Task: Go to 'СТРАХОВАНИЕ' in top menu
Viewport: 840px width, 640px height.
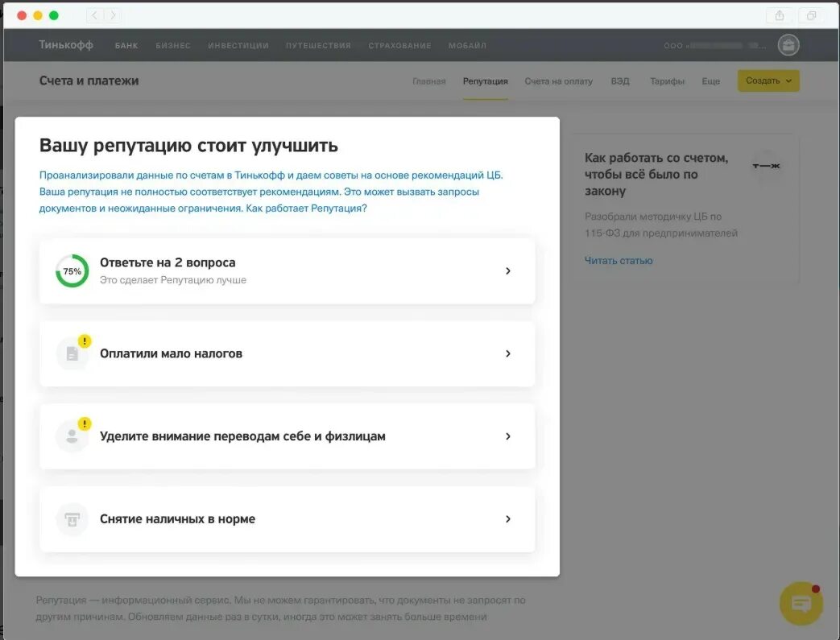Action: click(399, 46)
